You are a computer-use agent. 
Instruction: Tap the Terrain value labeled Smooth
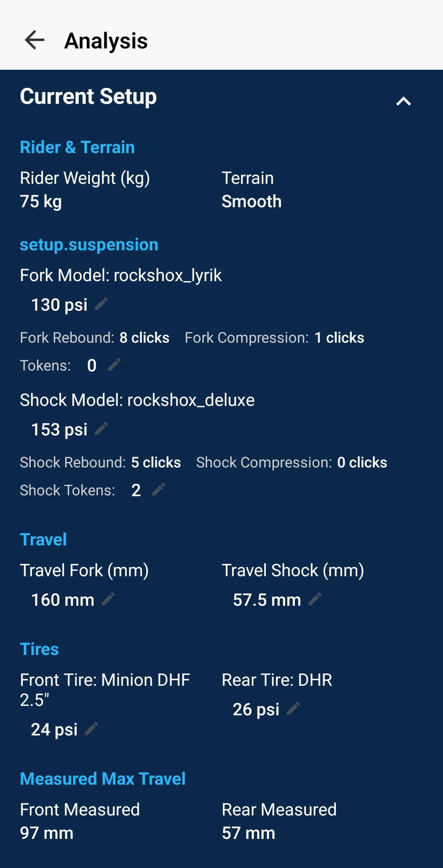pyautogui.click(x=251, y=201)
